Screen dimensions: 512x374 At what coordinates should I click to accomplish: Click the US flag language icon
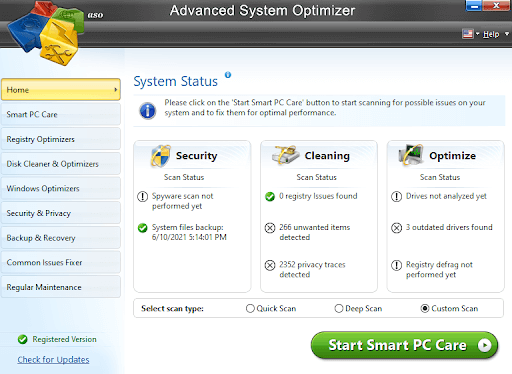pos(468,34)
